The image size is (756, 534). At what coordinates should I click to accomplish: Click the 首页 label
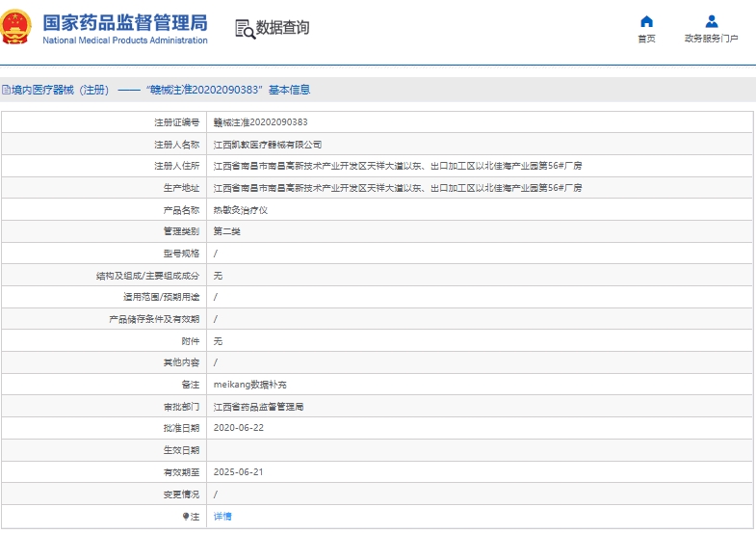point(646,39)
